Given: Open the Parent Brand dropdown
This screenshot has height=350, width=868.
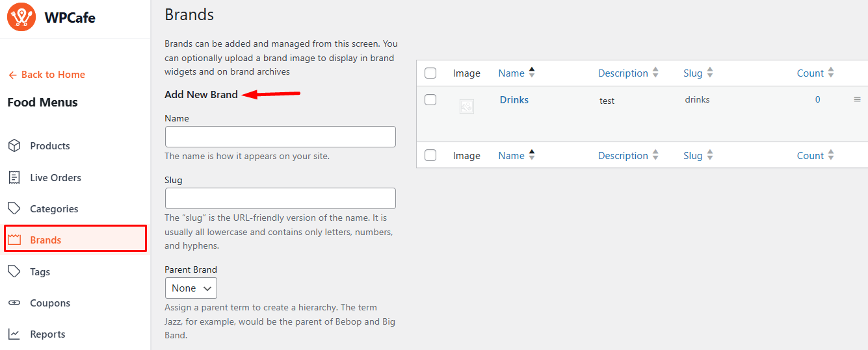Looking at the screenshot, I should 191,288.
